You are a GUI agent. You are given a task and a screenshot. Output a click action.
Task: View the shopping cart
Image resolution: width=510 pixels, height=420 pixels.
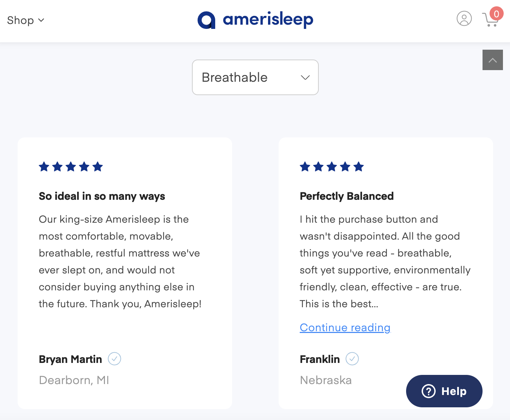coord(489,20)
